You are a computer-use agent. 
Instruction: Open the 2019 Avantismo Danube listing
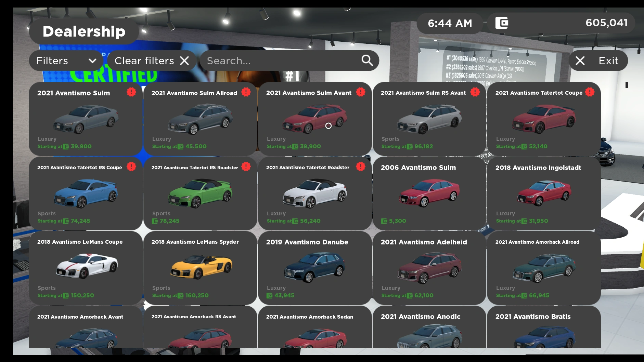point(314,268)
